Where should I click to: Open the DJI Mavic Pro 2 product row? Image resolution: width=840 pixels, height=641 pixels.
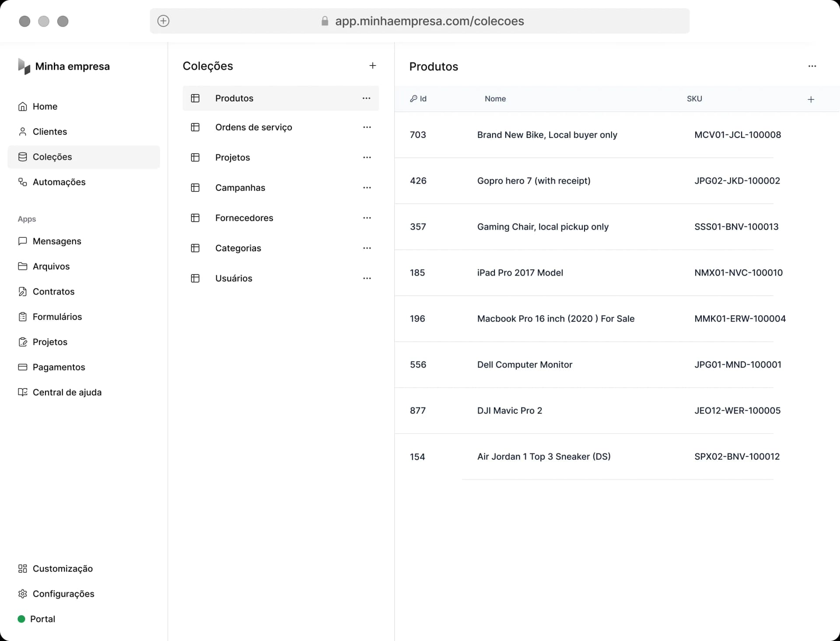pyautogui.click(x=509, y=410)
